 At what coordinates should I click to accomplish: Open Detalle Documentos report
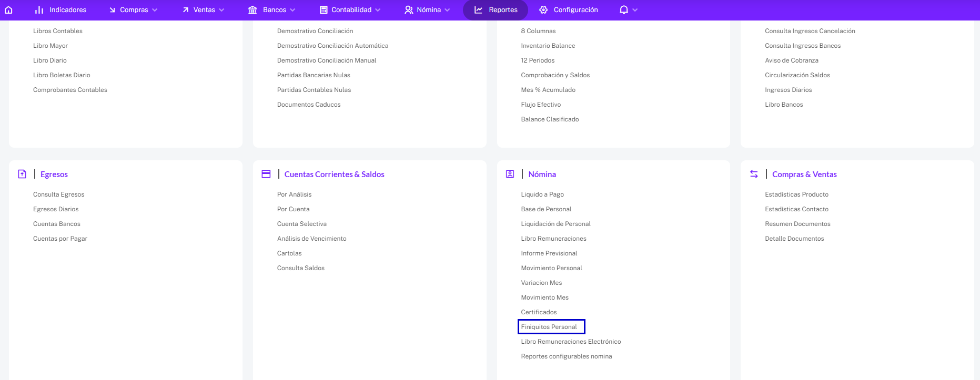click(794, 239)
